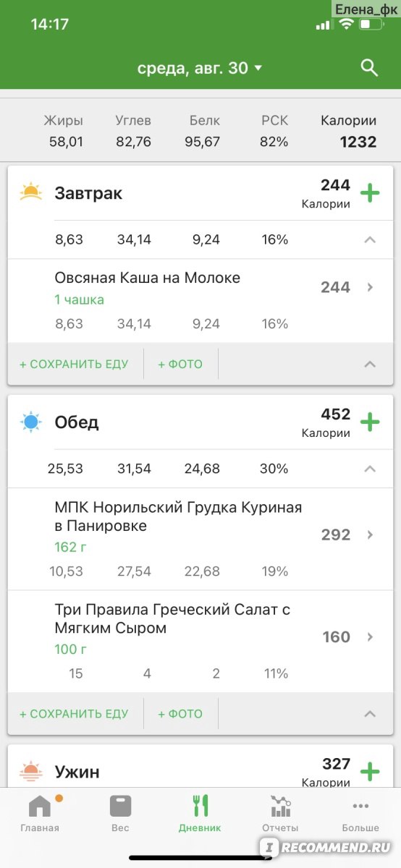Add food to Завтрак with plus icon

(x=370, y=193)
